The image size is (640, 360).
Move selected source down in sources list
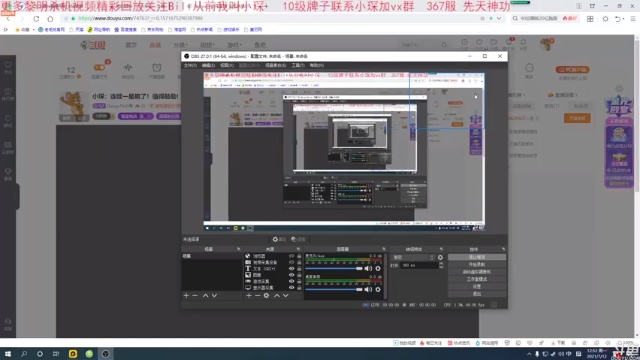(286, 296)
